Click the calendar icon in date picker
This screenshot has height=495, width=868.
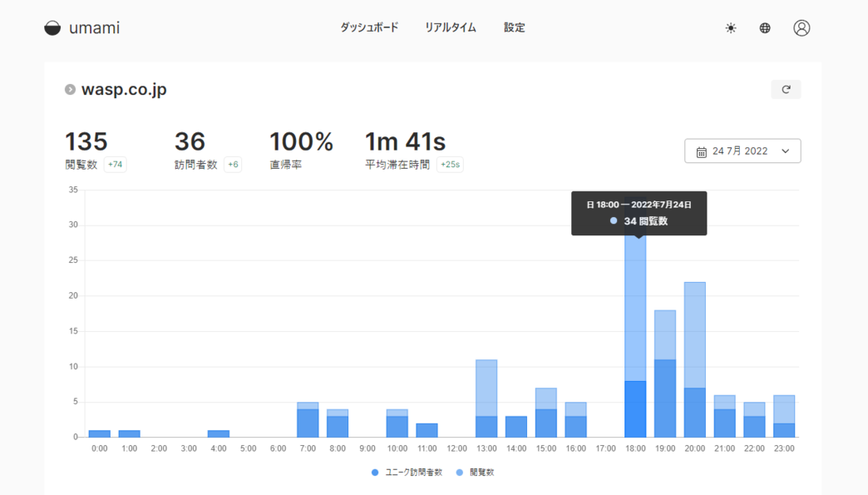pos(702,151)
